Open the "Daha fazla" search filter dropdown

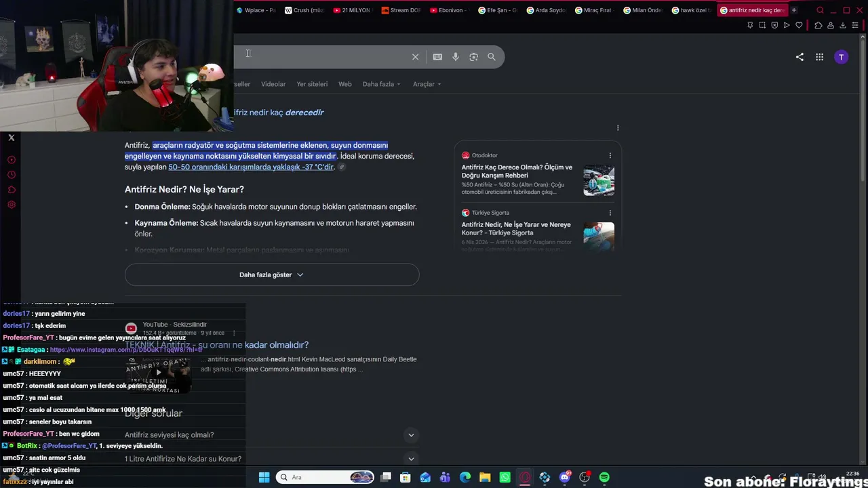(382, 84)
